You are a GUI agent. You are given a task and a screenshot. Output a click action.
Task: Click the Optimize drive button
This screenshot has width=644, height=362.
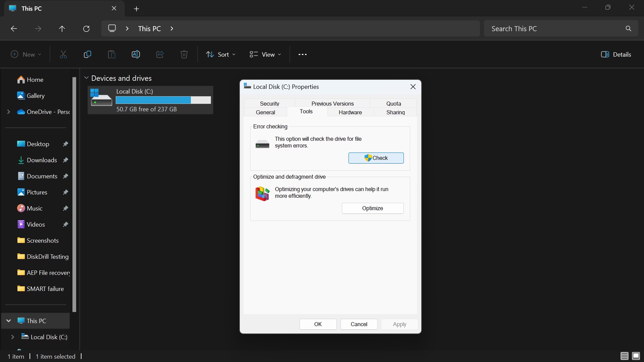(x=372, y=208)
